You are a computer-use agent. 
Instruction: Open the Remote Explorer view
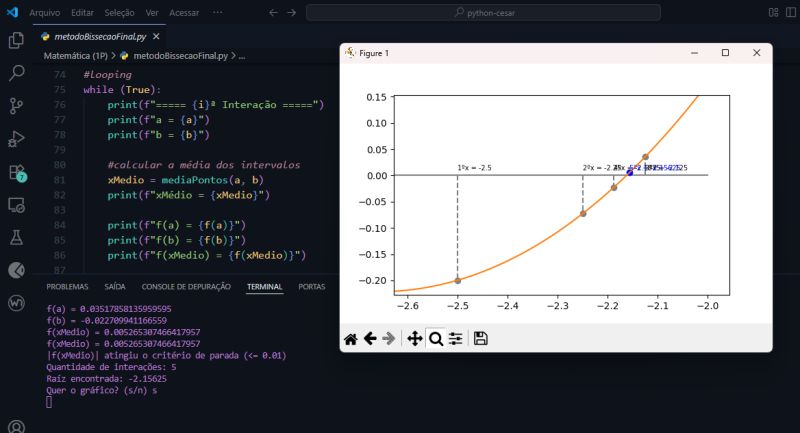click(16, 205)
